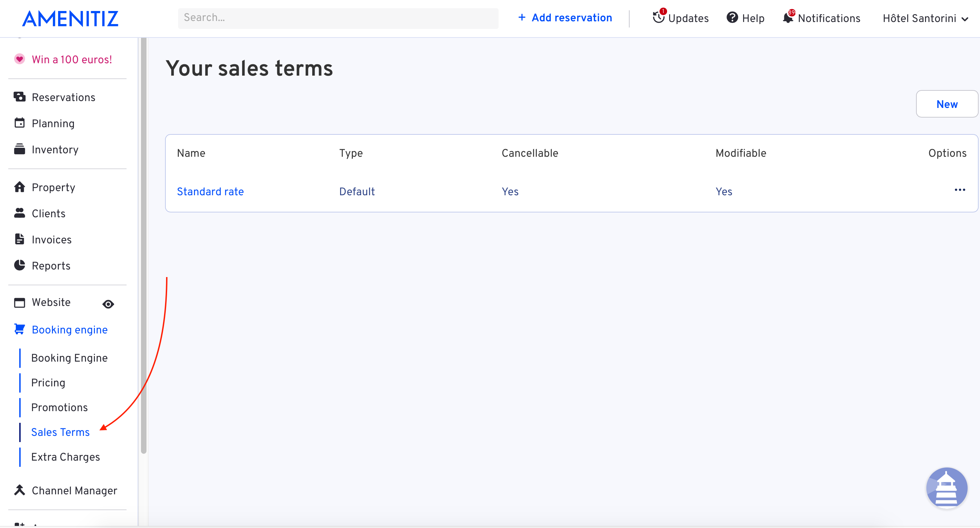Open the Win a 100 euros link
The height and width of the screenshot is (528, 980).
(72, 60)
